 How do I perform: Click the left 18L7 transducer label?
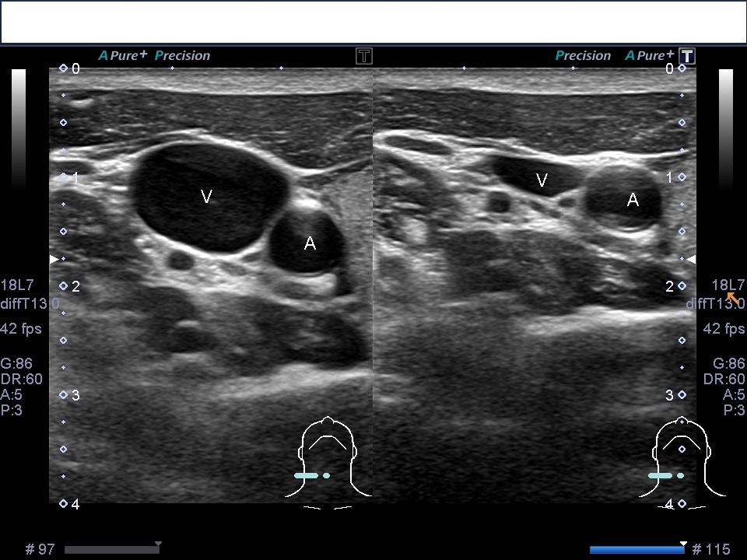(x=17, y=285)
